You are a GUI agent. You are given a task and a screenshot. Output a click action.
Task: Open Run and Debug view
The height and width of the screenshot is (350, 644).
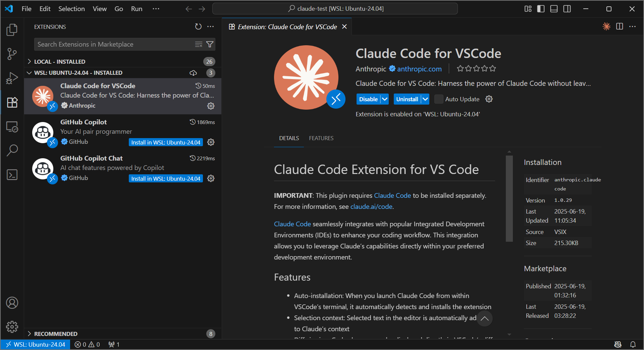coord(12,78)
